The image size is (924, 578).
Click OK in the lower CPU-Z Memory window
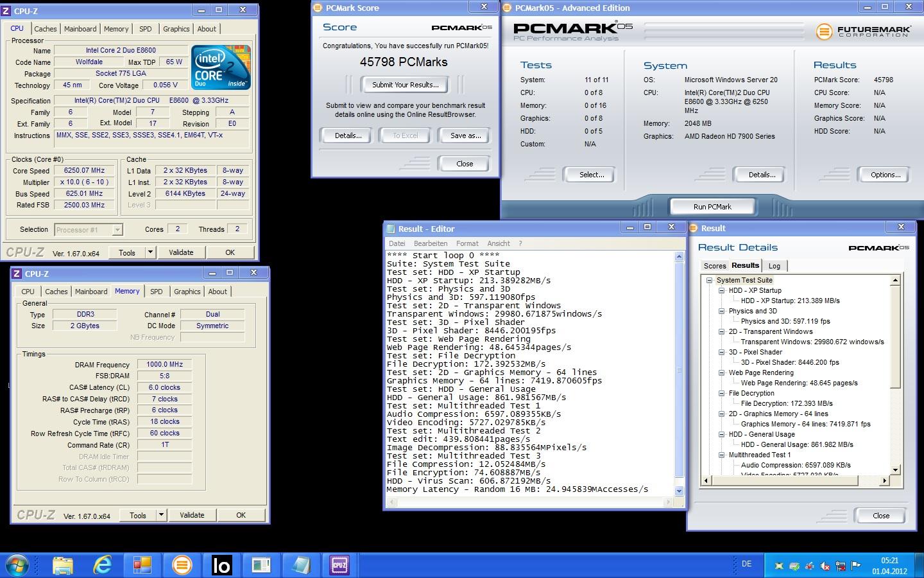click(x=241, y=514)
